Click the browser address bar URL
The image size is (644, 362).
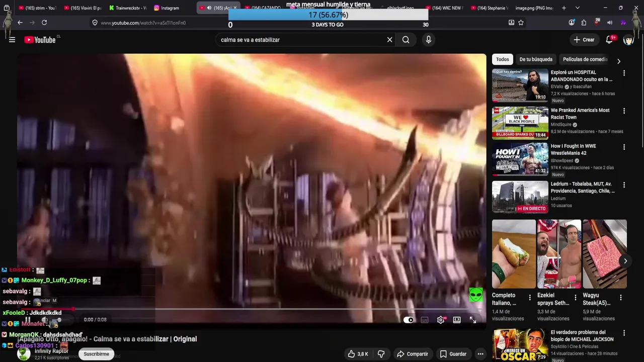tap(143, 23)
